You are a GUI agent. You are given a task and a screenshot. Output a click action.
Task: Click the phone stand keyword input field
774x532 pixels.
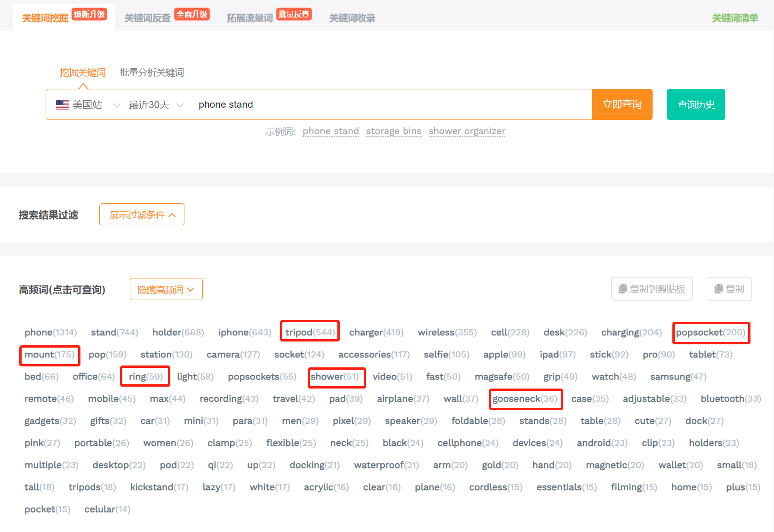click(391, 104)
